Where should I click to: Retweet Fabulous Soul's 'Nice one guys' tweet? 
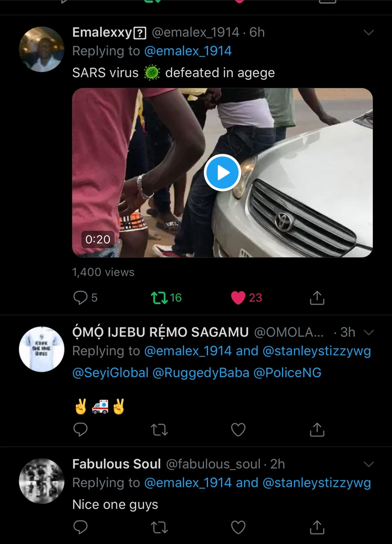160,528
